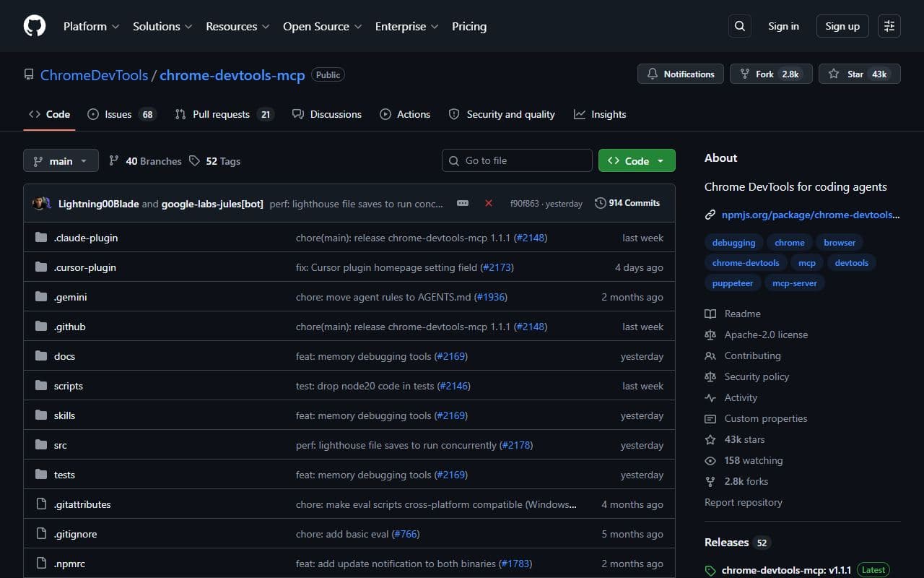Click commit hash f90f863
The image size is (924, 578).
pos(524,204)
